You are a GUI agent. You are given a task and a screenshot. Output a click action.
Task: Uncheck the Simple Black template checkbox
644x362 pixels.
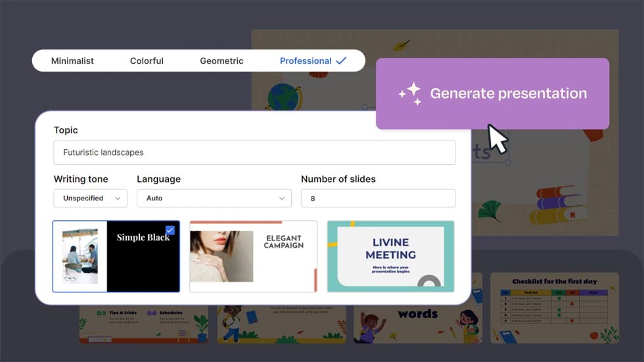170,230
